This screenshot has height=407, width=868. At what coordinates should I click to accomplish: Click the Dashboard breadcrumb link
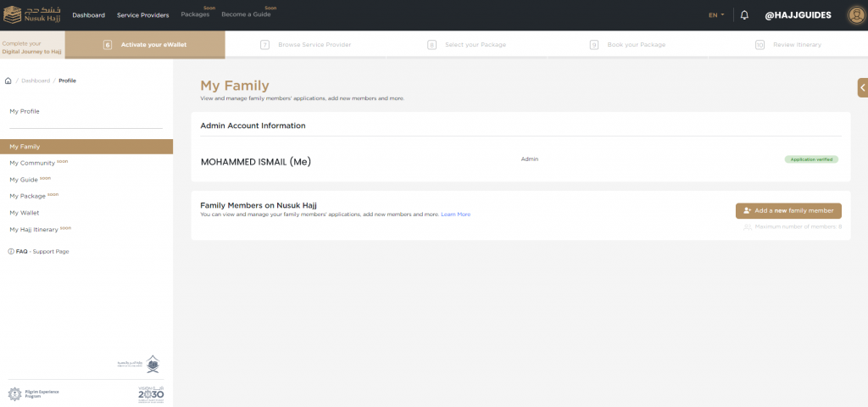tap(36, 81)
